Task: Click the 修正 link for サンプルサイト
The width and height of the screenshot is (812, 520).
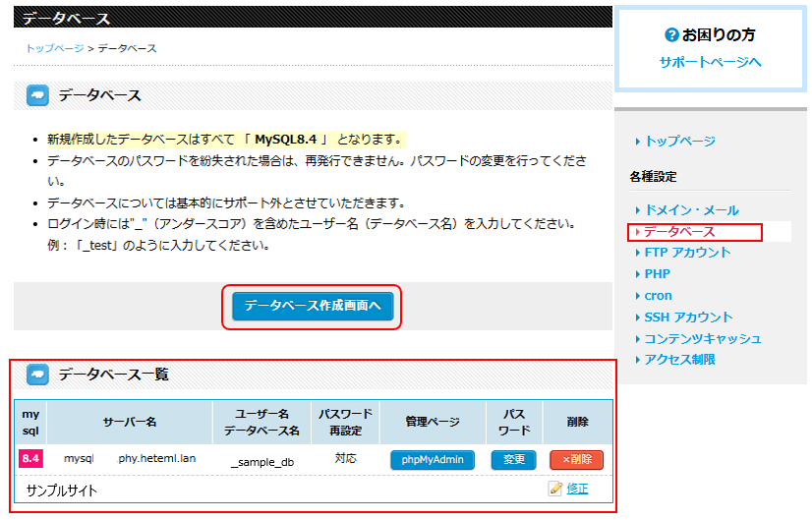Action: click(577, 489)
